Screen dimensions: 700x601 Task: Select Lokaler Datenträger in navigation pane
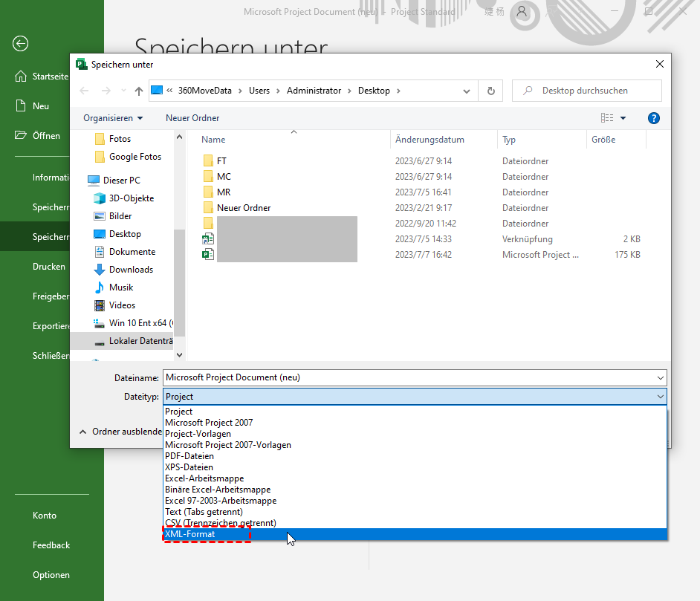(x=122, y=341)
